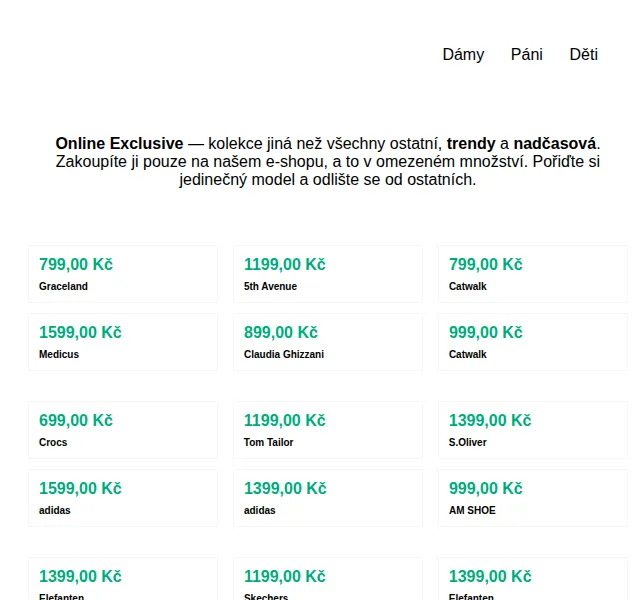Open the Graceland product card
The width and height of the screenshot is (640, 600).
[123, 274]
